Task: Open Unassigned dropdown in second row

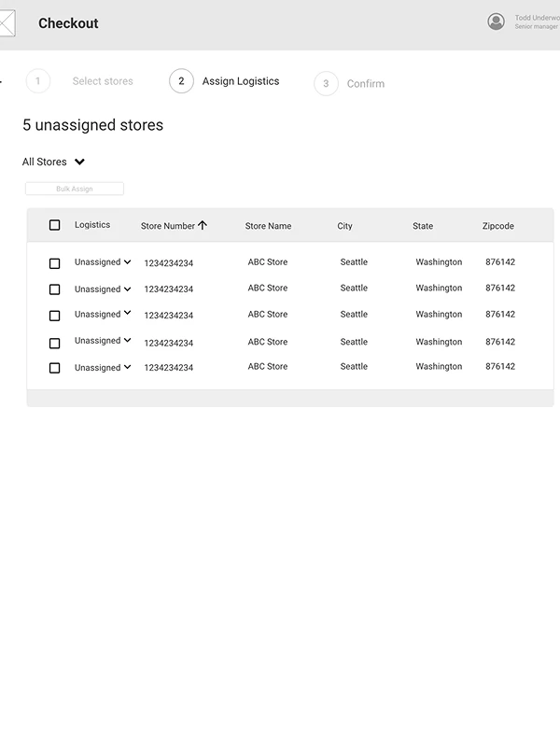Action: coord(103,289)
